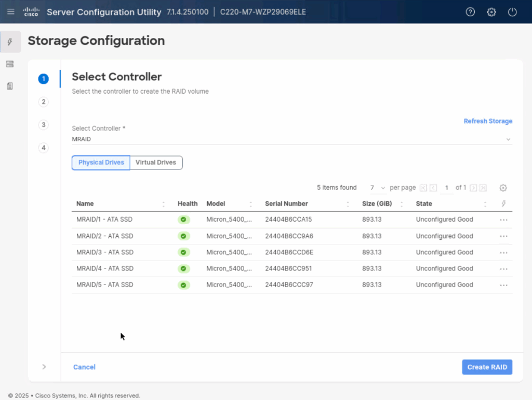This screenshot has height=400, width=532.
Task: Click health status icon for MRAID/3
Action: coord(183,252)
